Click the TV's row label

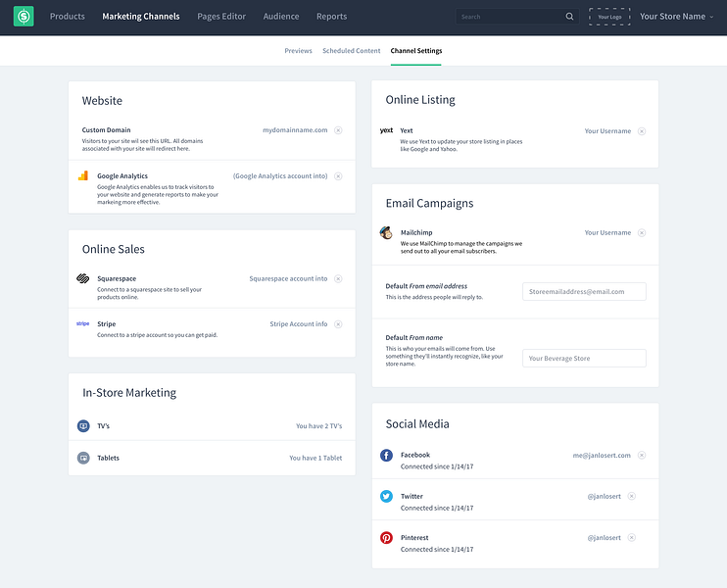pyautogui.click(x=104, y=426)
